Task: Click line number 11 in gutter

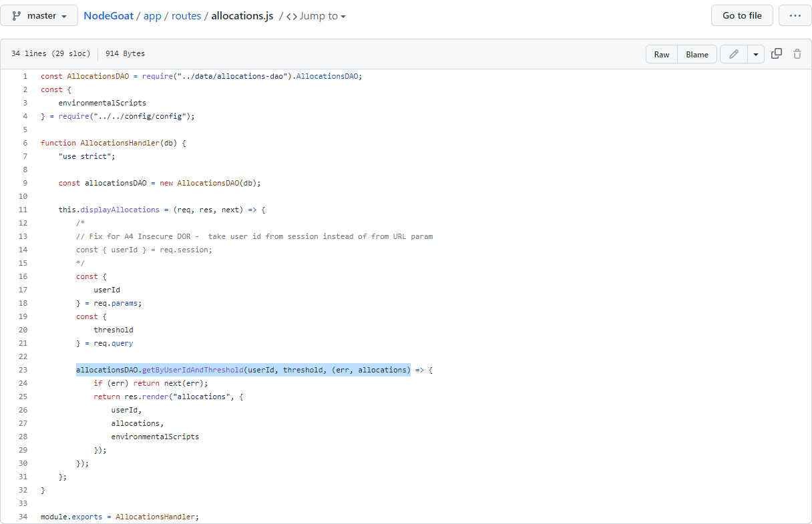Action: [23, 210]
